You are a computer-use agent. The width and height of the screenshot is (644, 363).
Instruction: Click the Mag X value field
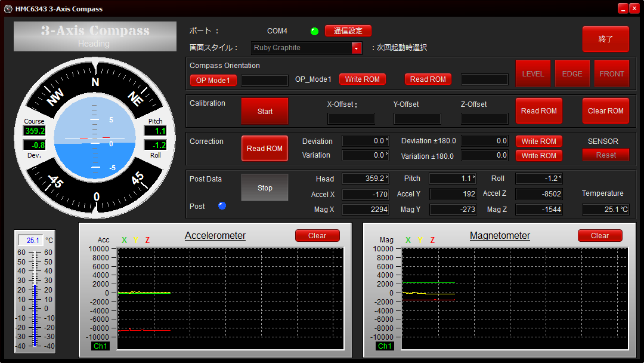[x=366, y=210]
